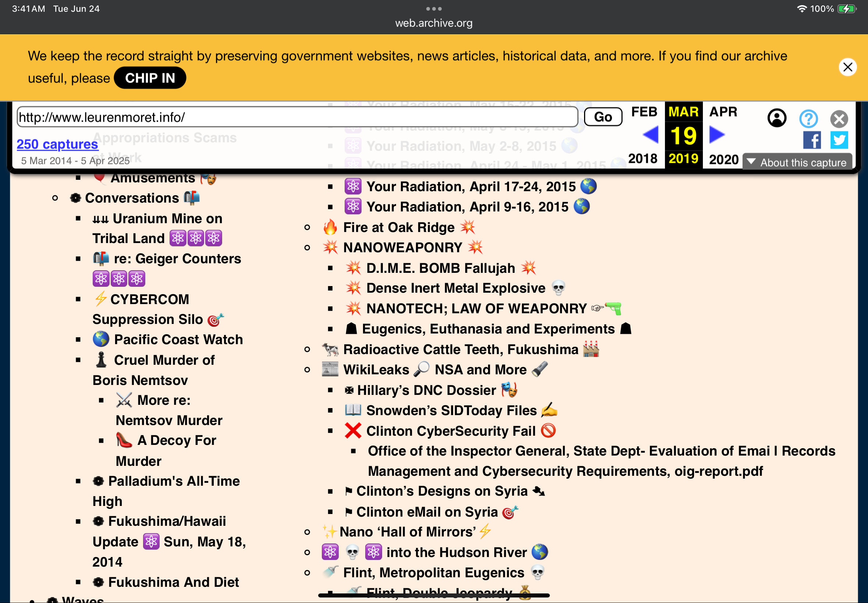This screenshot has width=868, height=603.
Task: Close the Wayback toolbar
Action: click(x=839, y=119)
